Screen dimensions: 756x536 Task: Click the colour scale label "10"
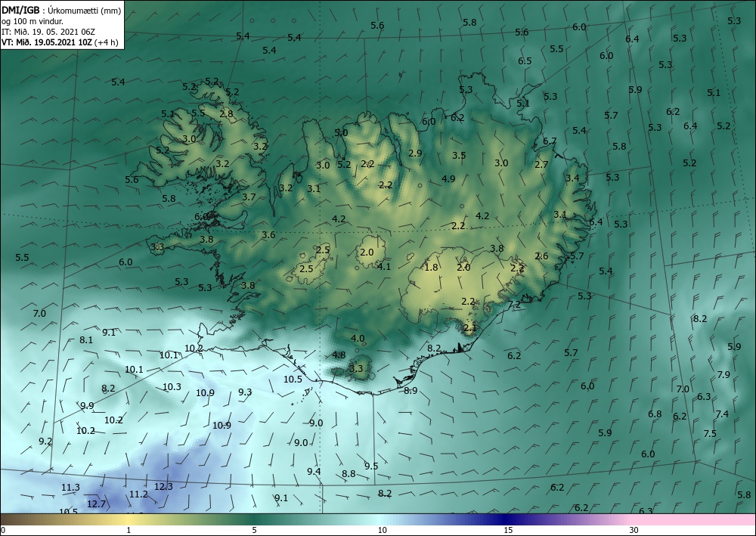click(x=382, y=531)
